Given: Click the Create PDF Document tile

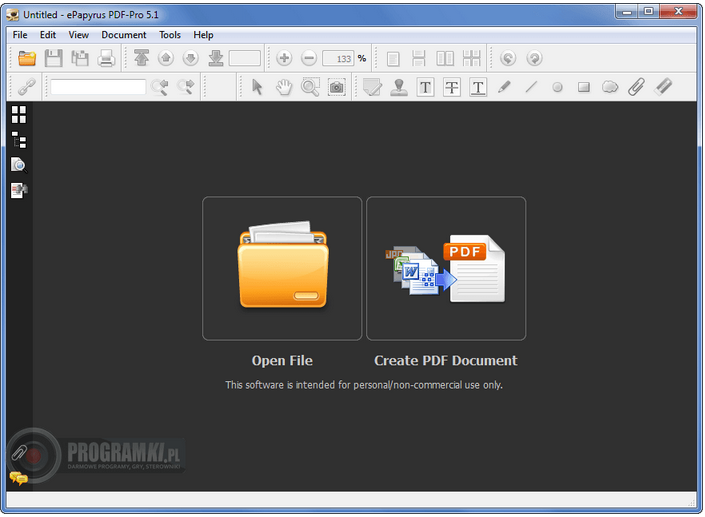Looking at the screenshot, I should tap(446, 268).
